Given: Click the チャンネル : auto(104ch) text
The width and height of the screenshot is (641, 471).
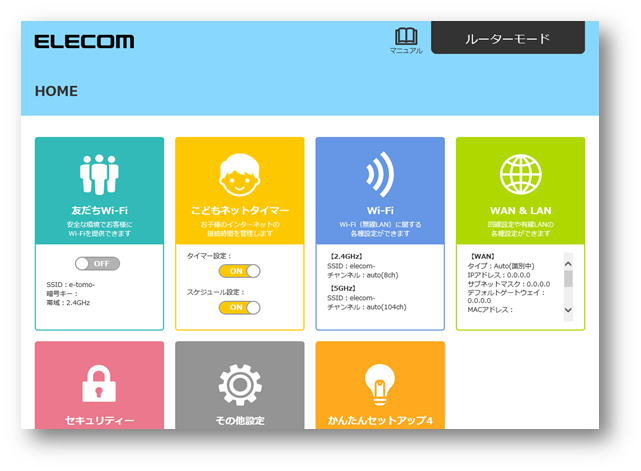Looking at the screenshot, I should pos(367,307).
